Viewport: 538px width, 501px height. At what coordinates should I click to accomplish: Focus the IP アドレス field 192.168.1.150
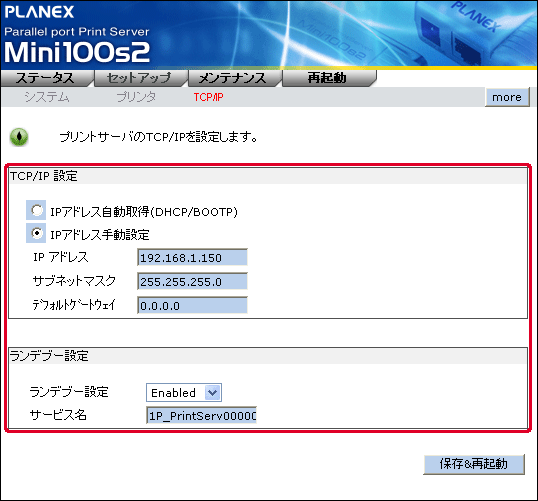point(192,257)
